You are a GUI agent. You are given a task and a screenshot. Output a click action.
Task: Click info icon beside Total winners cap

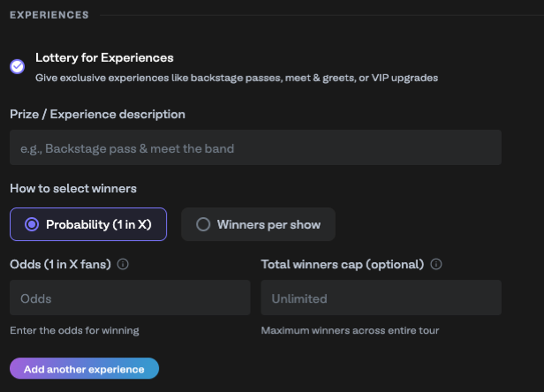point(436,264)
